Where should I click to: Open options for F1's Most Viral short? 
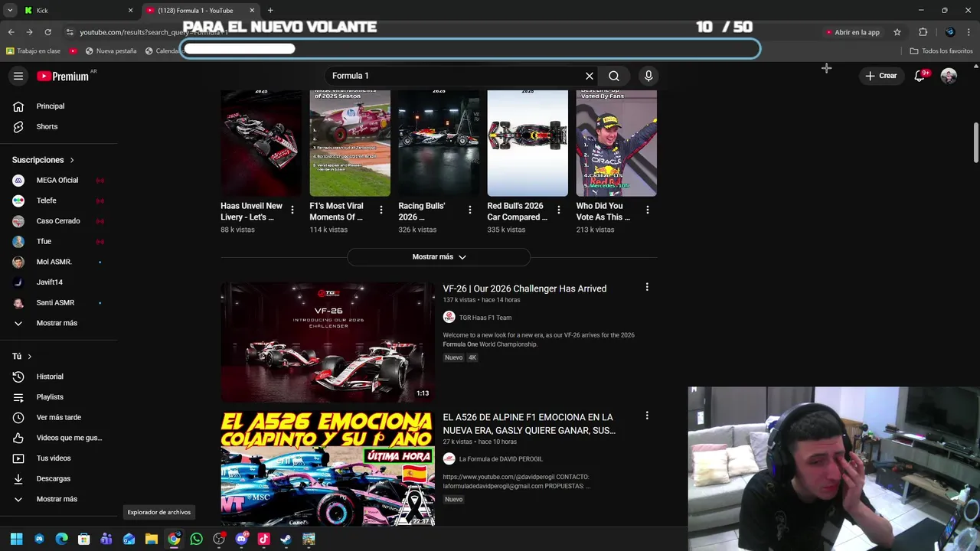pos(381,210)
